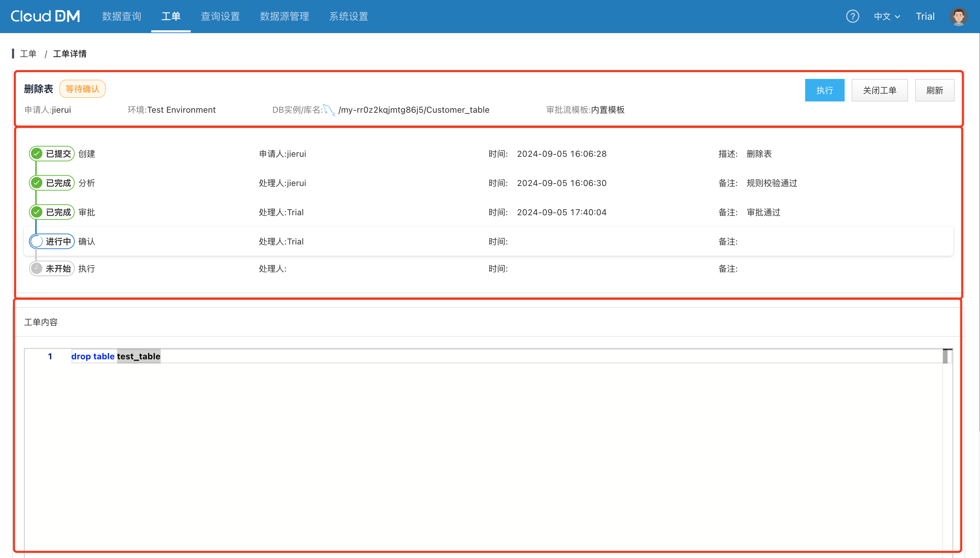Click the 执行 (Execute) button
The image size is (980, 558).
(825, 89)
